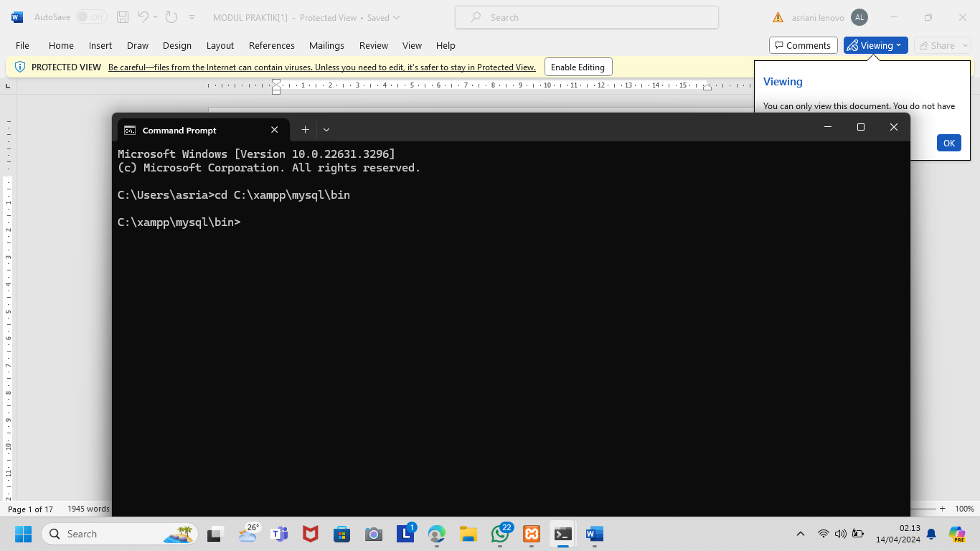The image size is (980, 551).
Task: Open WhatsApp with 22 notifications
Action: tap(500, 534)
